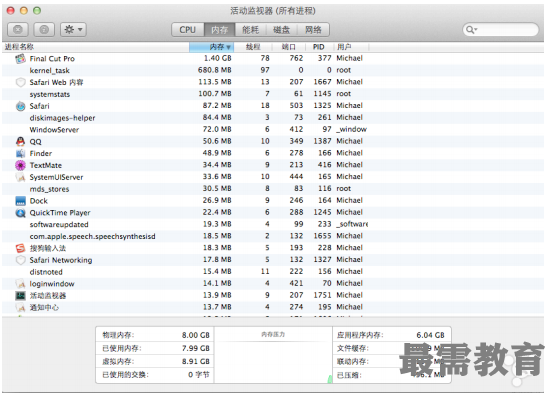Open the 磁盘 disk tab
The width and height of the screenshot is (551, 399).
click(281, 30)
